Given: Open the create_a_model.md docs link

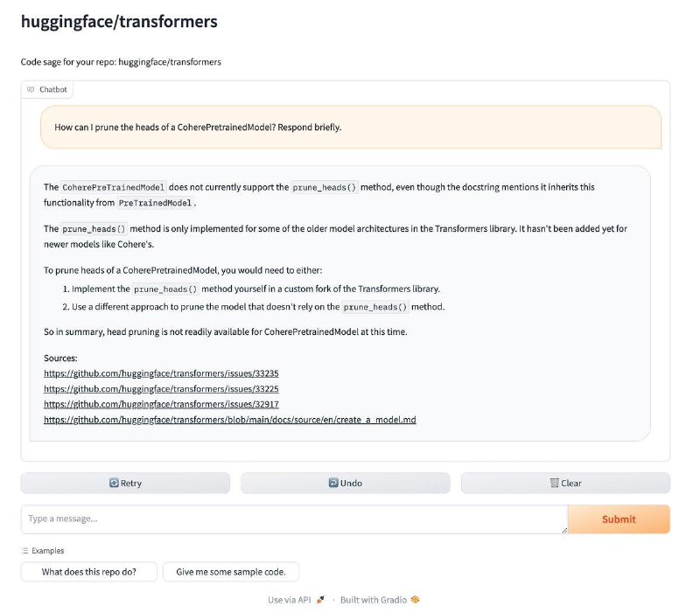Looking at the screenshot, I should tap(229, 420).
